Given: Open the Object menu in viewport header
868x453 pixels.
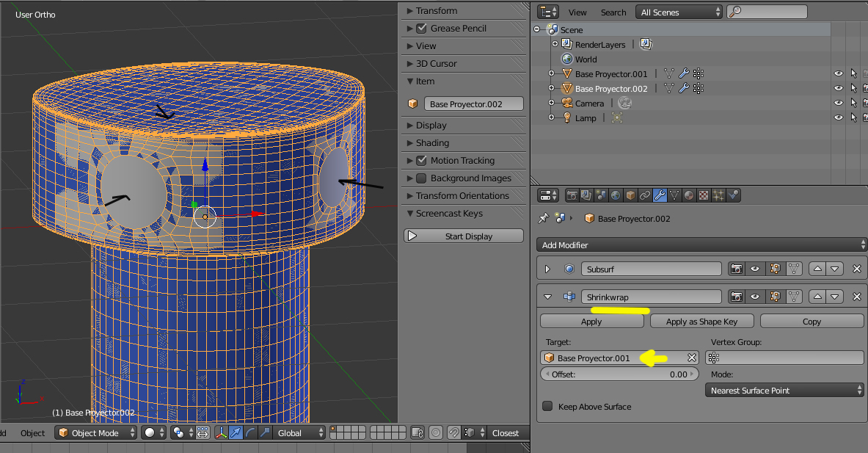Looking at the screenshot, I should 32,433.
